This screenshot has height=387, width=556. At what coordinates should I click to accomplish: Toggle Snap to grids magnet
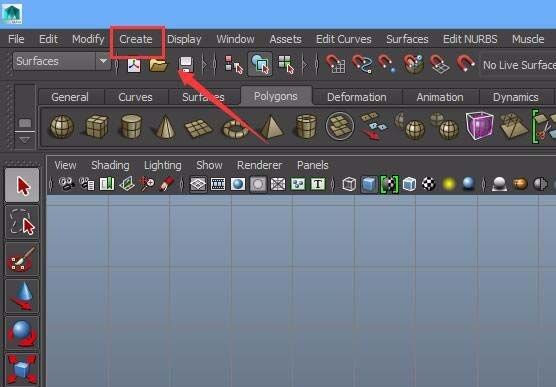click(x=335, y=64)
